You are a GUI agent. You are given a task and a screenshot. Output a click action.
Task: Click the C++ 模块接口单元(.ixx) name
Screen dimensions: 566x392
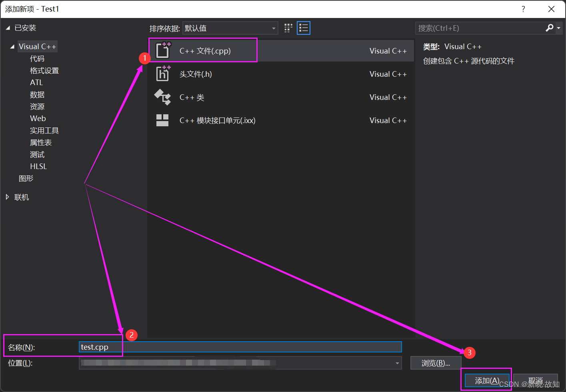click(217, 120)
